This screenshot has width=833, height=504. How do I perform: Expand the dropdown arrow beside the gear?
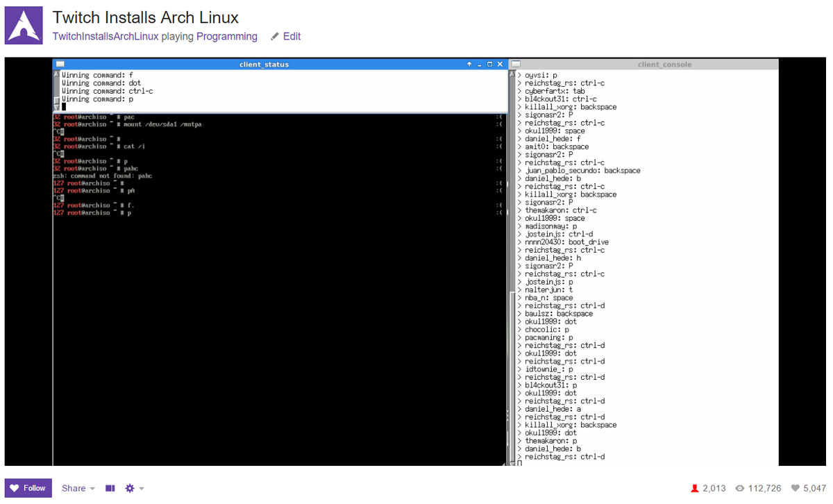point(141,488)
